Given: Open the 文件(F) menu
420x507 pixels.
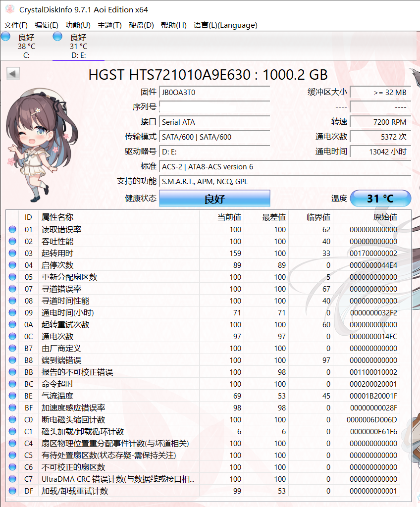Looking at the screenshot, I should pyautogui.click(x=15, y=25).
